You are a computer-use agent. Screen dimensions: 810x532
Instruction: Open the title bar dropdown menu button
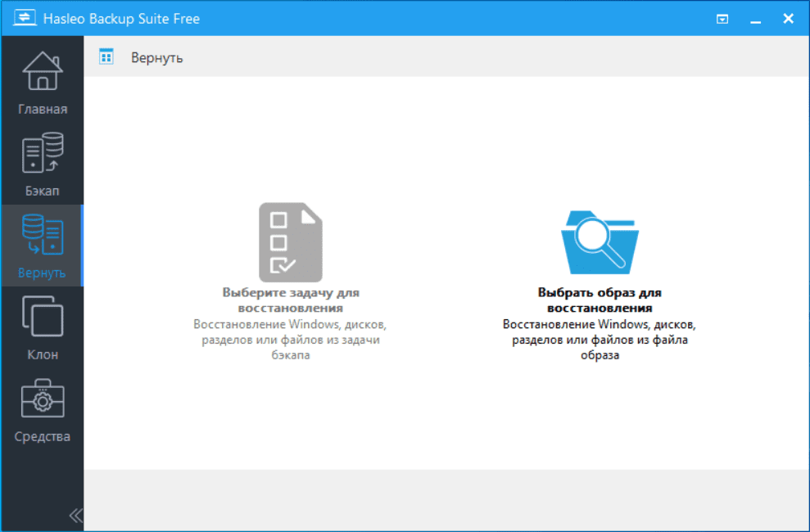tap(722, 19)
